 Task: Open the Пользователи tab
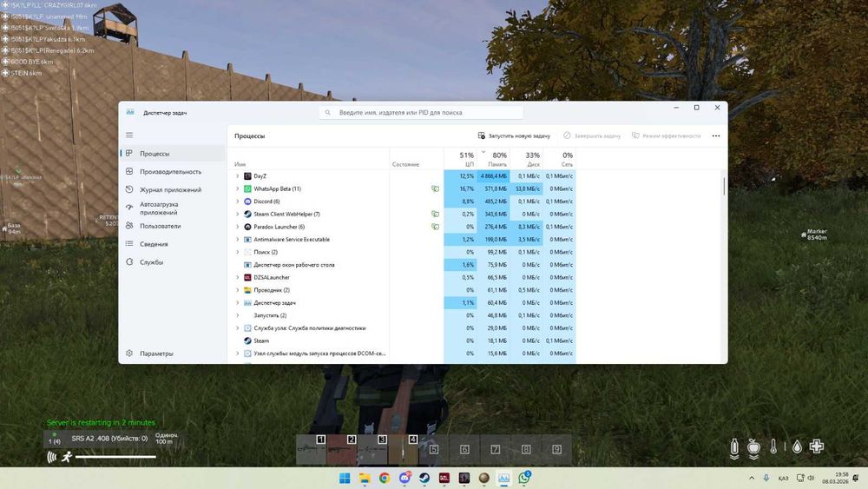point(173,226)
